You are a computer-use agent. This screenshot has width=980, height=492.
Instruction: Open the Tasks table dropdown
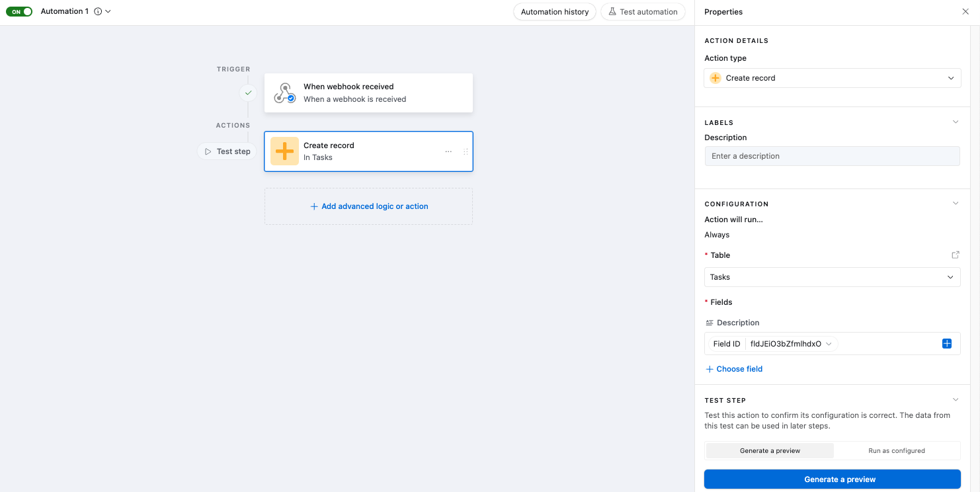832,277
